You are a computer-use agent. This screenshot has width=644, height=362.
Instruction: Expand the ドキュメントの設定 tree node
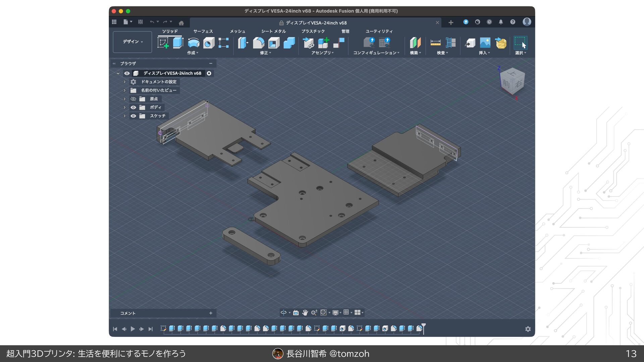[x=124, y=82]
